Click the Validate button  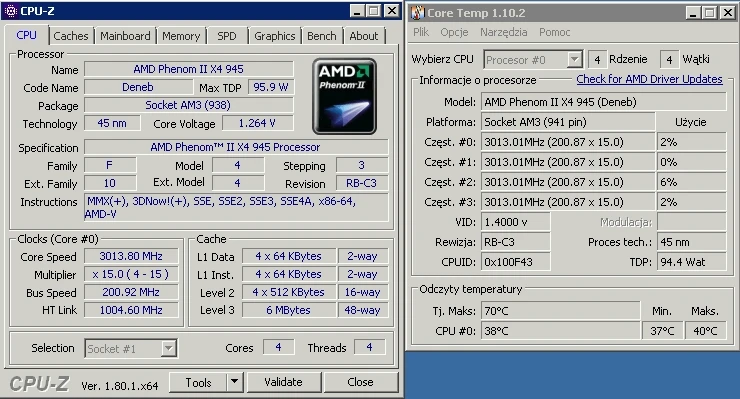(284, 382)
